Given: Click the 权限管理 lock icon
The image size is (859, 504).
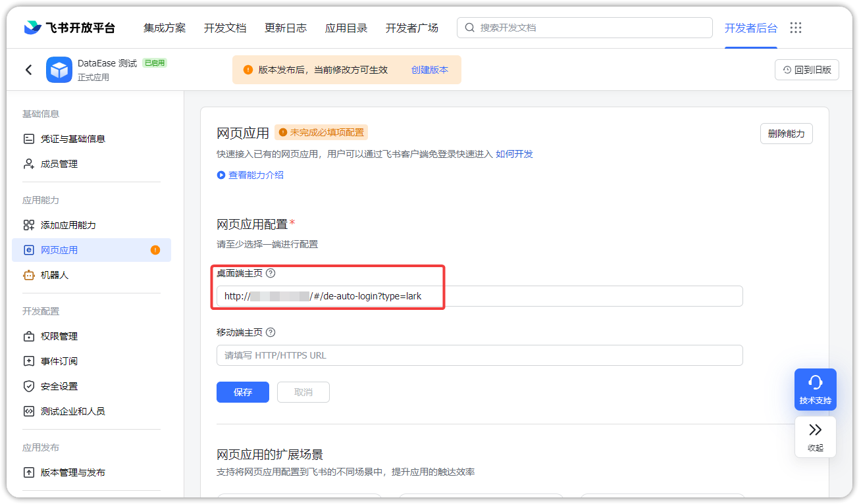Looking at the screenshot, I should coord(29,336).
